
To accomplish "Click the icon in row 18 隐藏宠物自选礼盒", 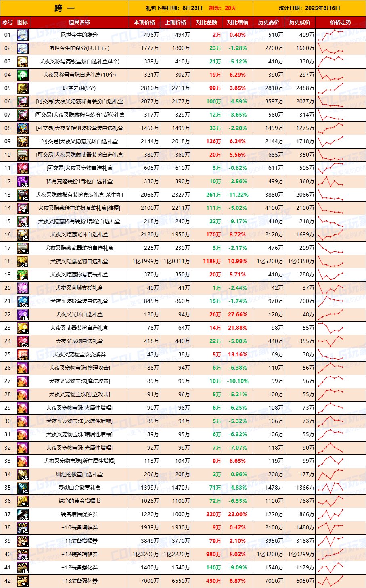I will [x=23, y=262].
